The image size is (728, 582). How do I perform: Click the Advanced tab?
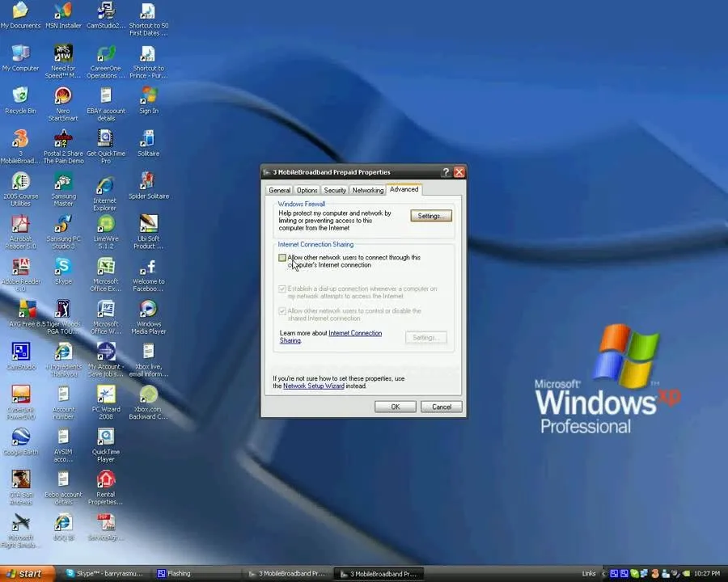click(x=404, y=189)
